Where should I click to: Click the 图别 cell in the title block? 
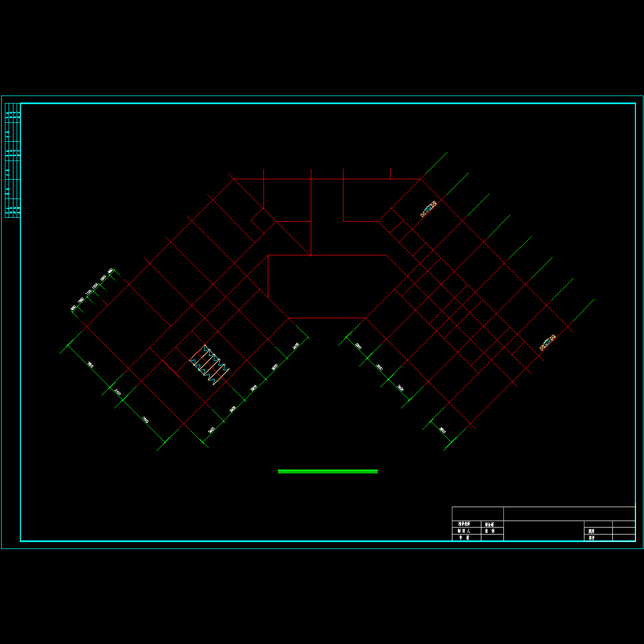pos(598,531)
